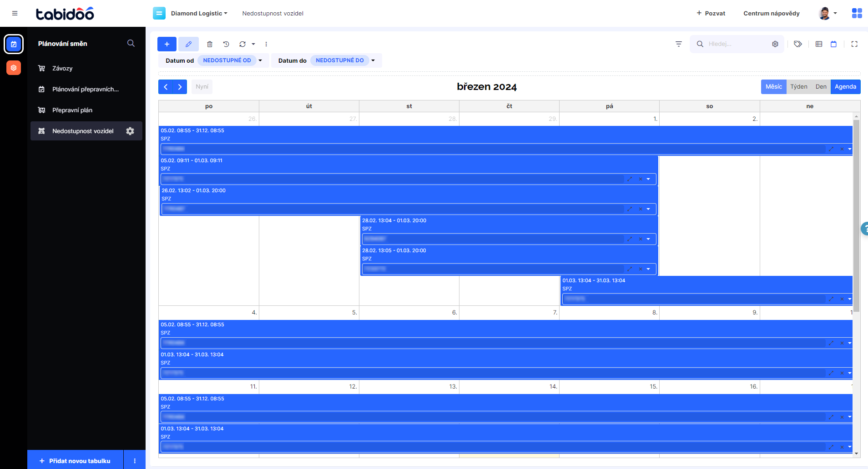
Task: Click the trash delete icon in toolbar
Action: (x=210, y=44)
